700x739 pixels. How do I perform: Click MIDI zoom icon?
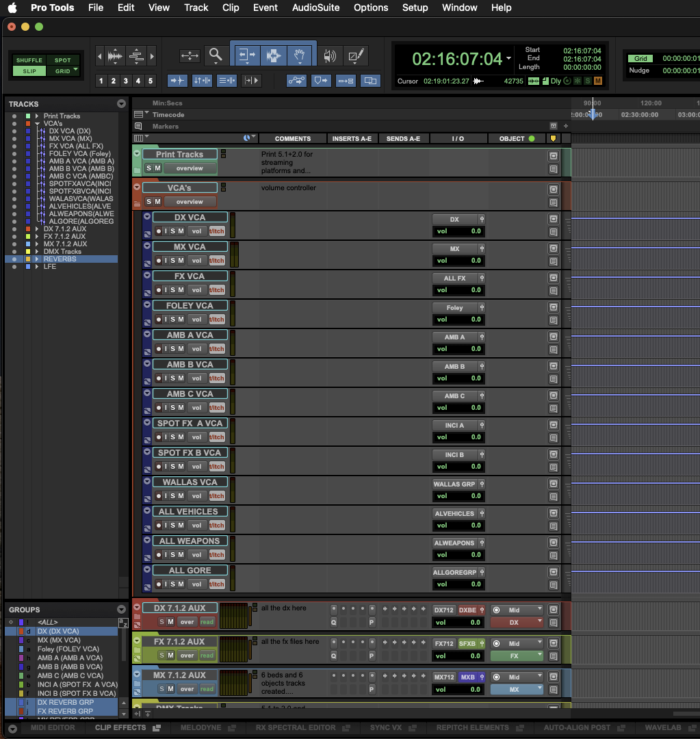[x=136, y=56]
